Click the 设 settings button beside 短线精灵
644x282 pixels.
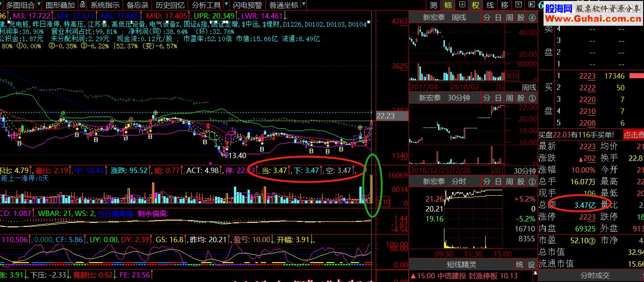click(531, 264)
